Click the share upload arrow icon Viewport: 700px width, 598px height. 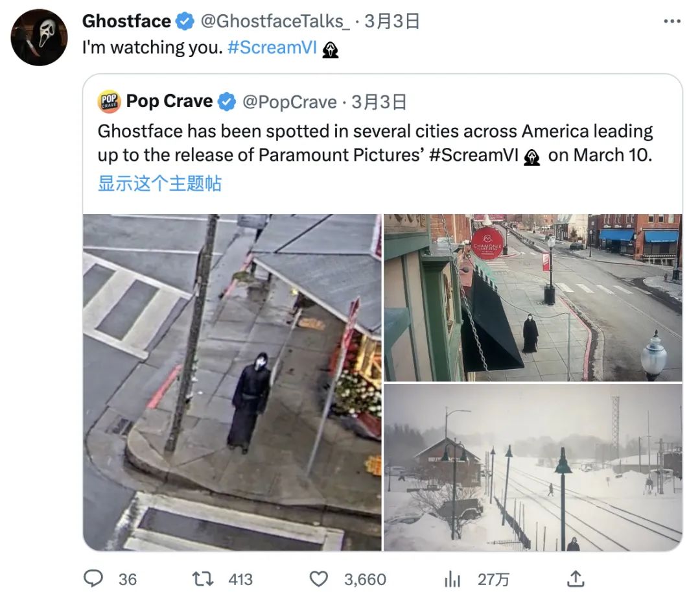pos(576,579)
